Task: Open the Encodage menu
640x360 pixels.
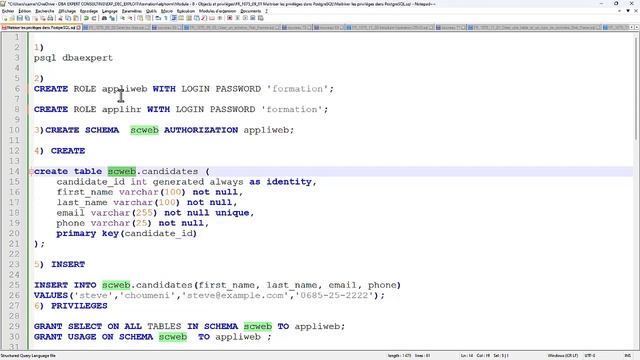Action: pos(89,11)
